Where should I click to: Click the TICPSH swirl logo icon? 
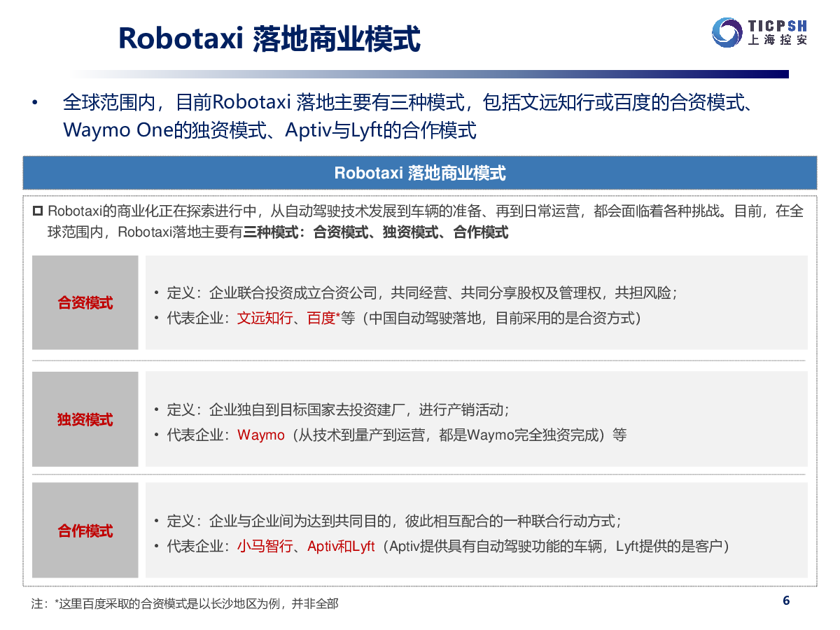pos(727,32)
